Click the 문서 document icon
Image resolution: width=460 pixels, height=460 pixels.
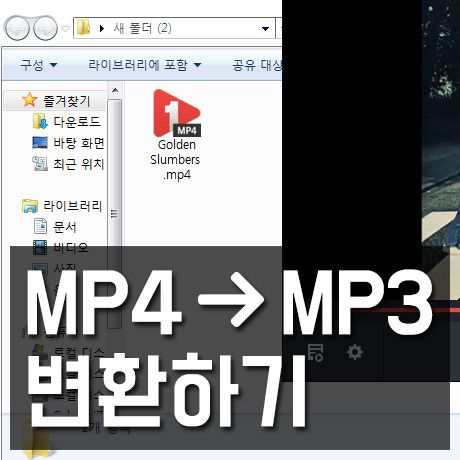40,226
